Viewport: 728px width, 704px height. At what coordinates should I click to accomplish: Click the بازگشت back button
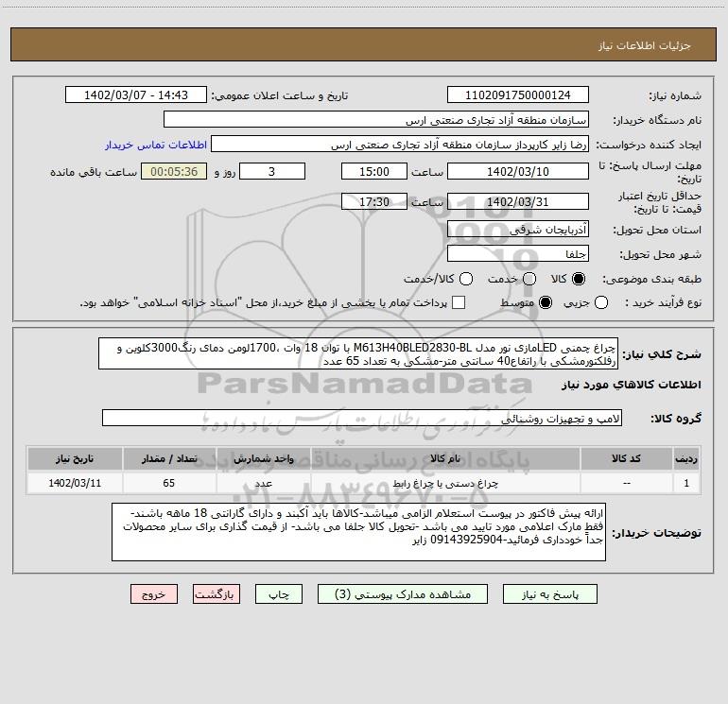(217, 594)
